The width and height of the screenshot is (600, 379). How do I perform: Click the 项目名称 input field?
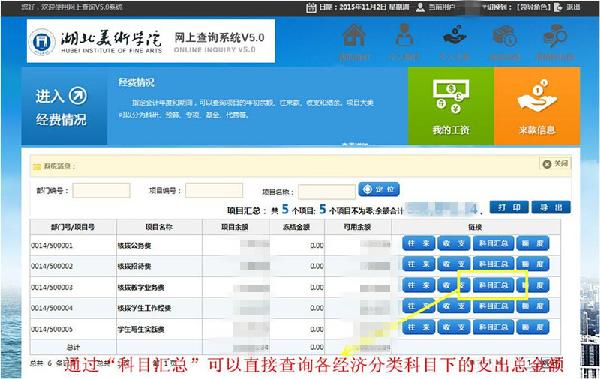coord(326,191)
